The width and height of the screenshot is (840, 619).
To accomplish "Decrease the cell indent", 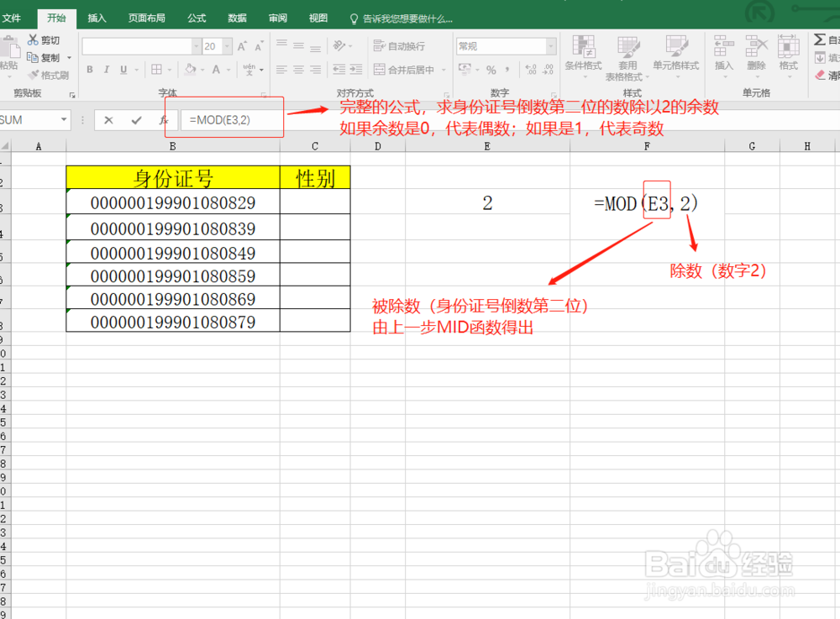I will click(339, 70).
